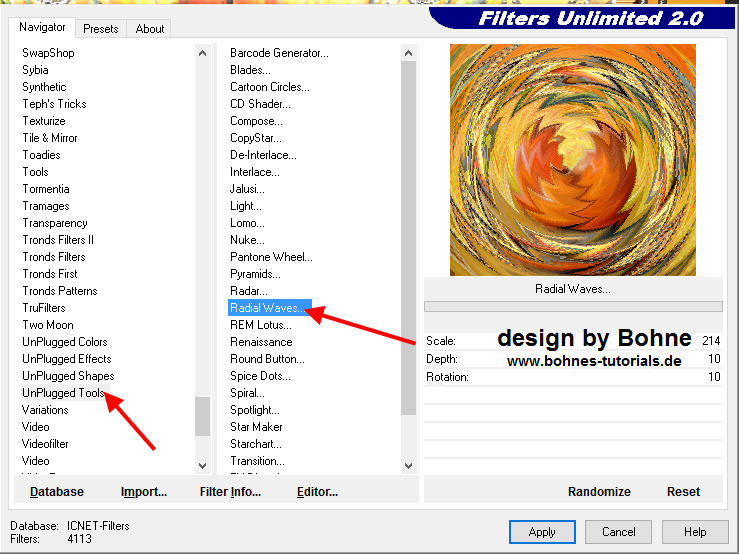
Task: Adjust the Scale slider row
Action: (x=572, y=341)
